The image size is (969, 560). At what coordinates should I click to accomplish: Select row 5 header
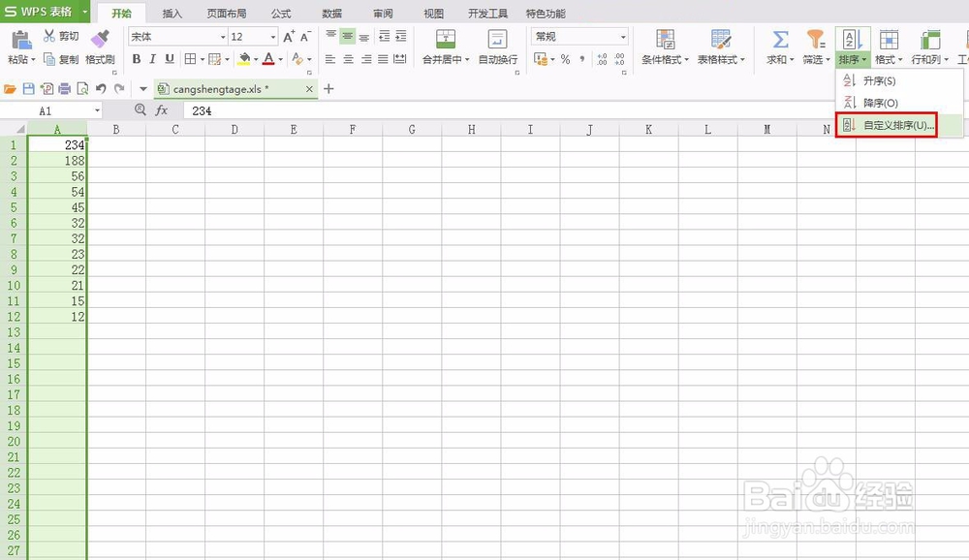(14, 207)
